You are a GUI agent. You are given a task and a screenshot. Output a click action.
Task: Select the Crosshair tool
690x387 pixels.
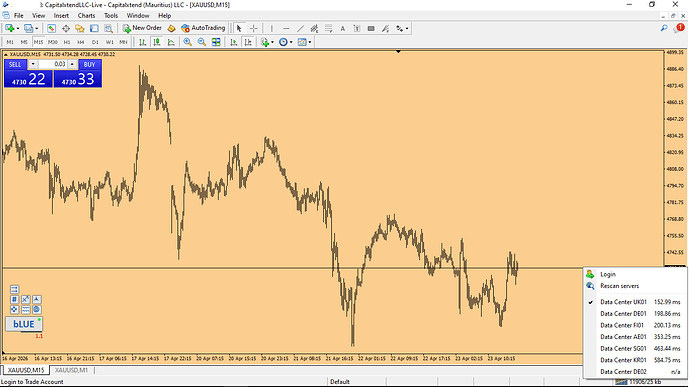(x=254, y=28)
